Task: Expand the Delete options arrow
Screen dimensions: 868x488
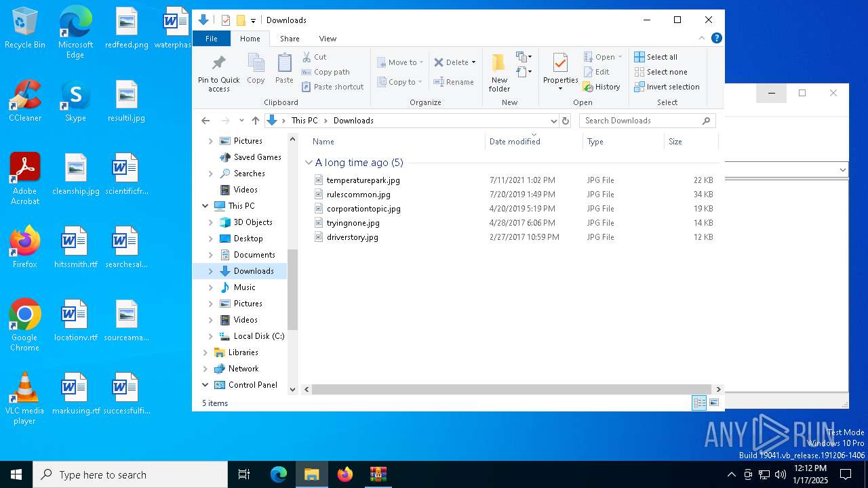Action: click(473, 62)
